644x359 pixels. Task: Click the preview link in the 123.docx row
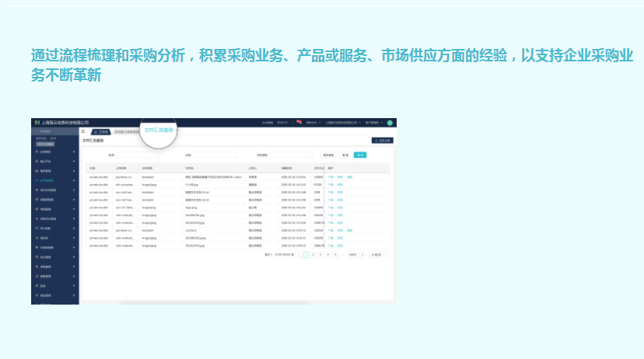[x=340, y=231]
